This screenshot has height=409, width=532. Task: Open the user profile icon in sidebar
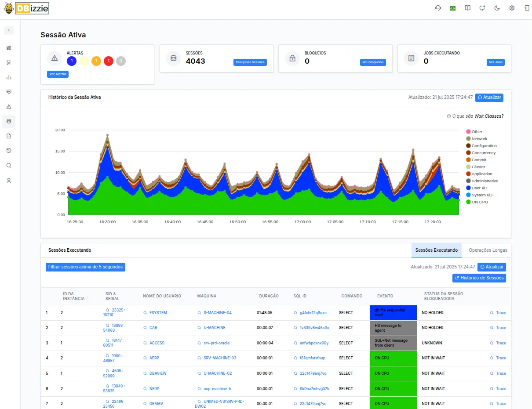click(9, 180)
